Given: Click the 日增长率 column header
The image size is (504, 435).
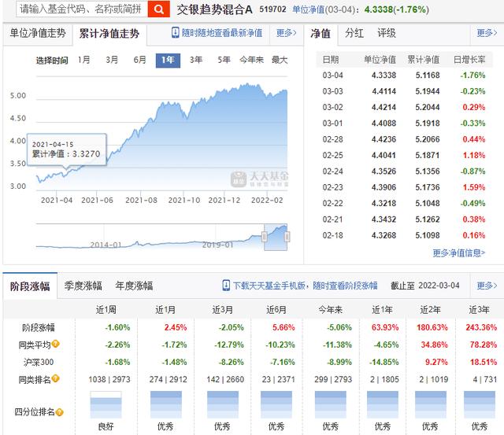Looking at the screenshot, I should 469,60.
